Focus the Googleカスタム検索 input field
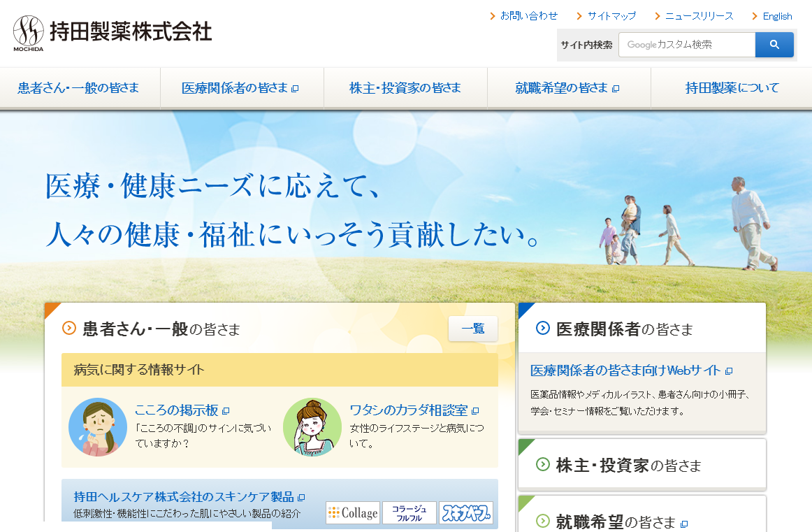 pos(687,45)
